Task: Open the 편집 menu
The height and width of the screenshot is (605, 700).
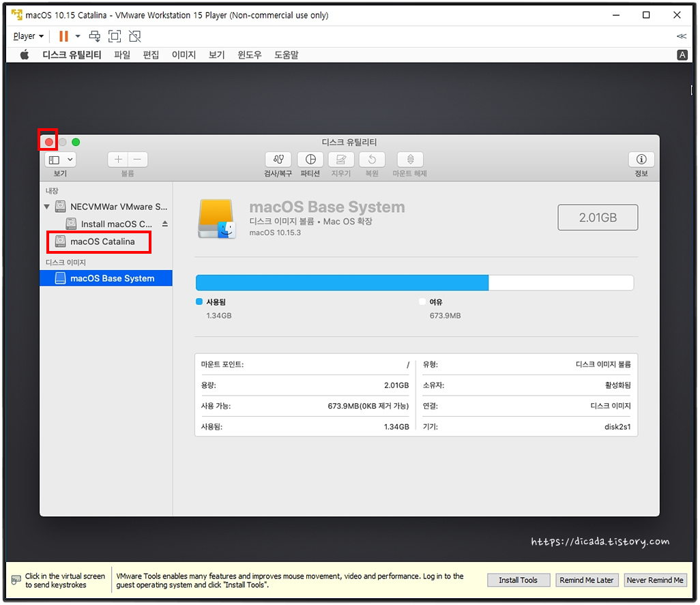Action: (x=151, y=55)
